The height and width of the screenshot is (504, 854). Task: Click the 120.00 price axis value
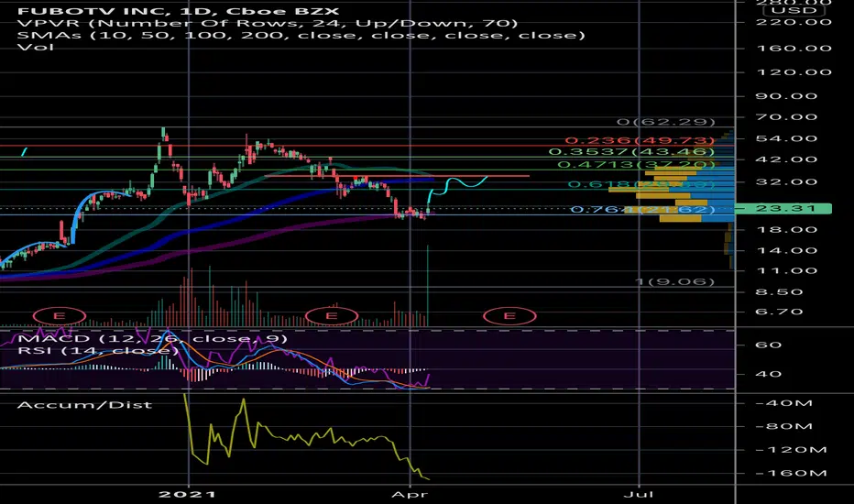(x=794, y=71)
